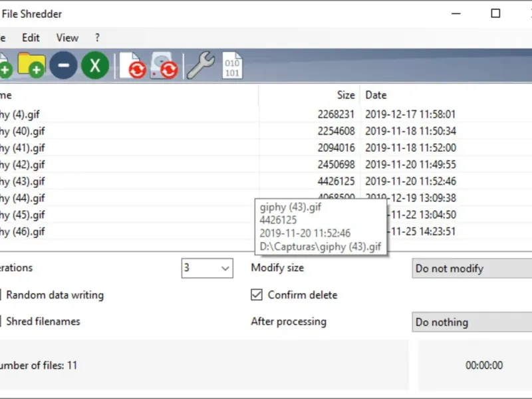Open After processing dropdown 'Do nothing'
The height and width of the screenshot is (399, 532).
tap(472, 322)
